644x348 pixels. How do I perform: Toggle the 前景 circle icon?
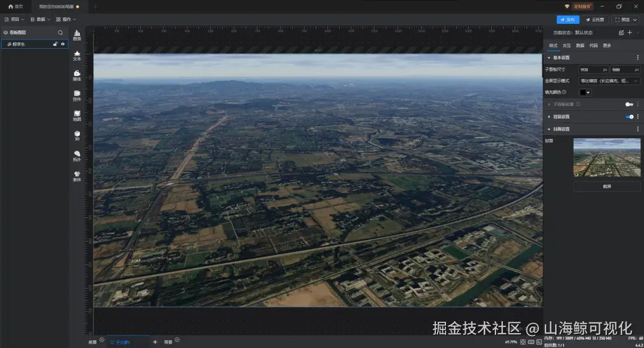[x=102, y=340]
